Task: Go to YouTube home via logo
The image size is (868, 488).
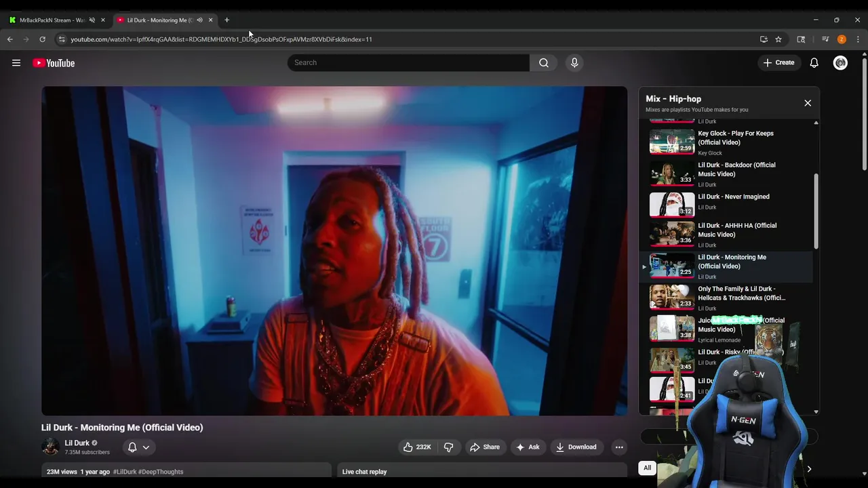Action: click(x=54, y=63)
